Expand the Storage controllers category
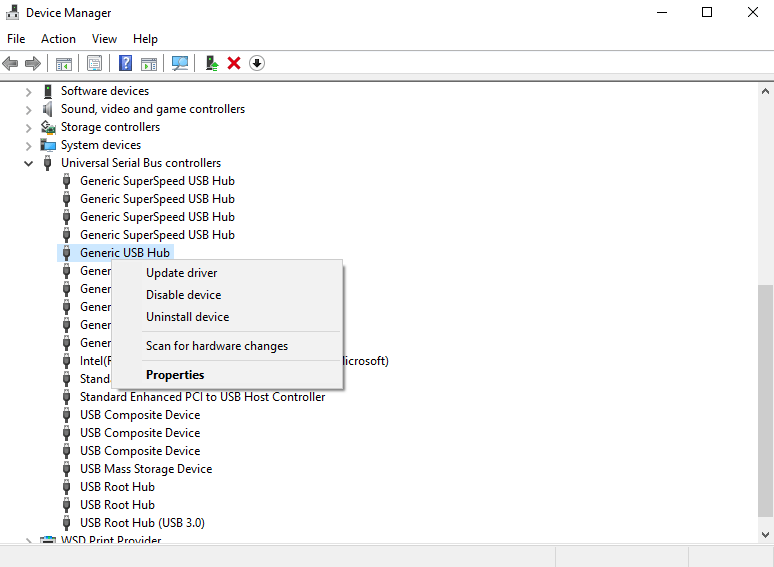This screenshot has height=567, width=774. 29,128
